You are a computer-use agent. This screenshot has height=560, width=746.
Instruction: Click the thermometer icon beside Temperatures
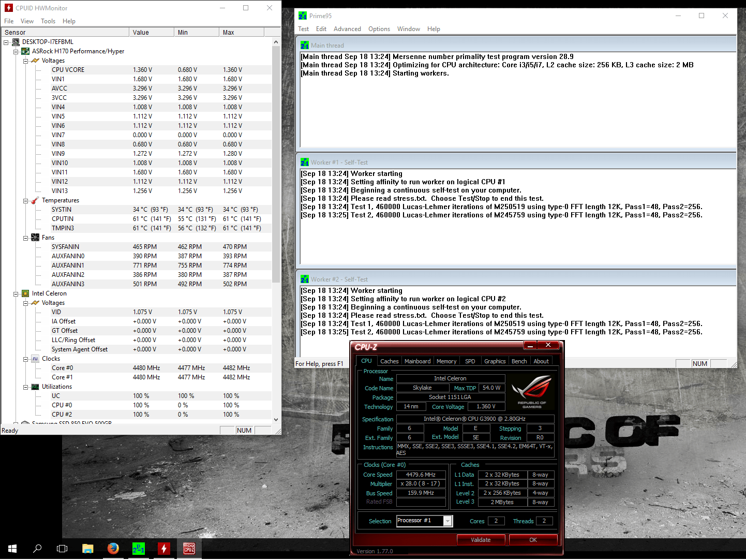pos(35,200)
